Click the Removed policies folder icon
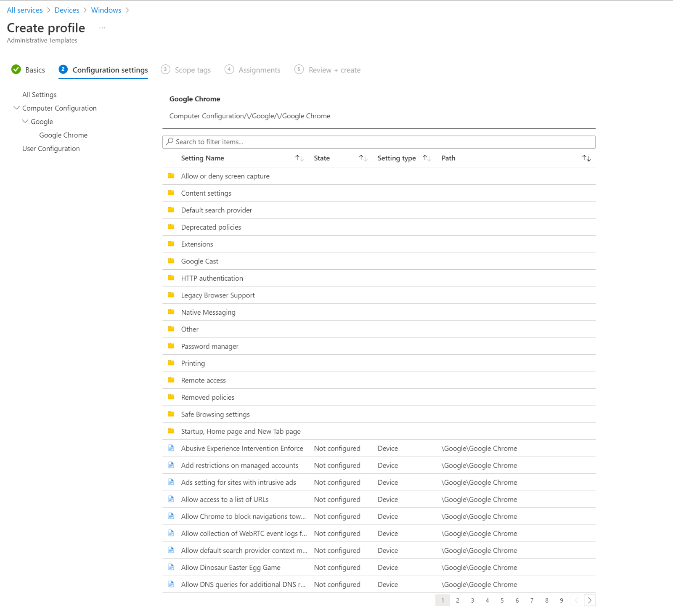The width and height of the screenshot is (673, 616). [171, 397]
